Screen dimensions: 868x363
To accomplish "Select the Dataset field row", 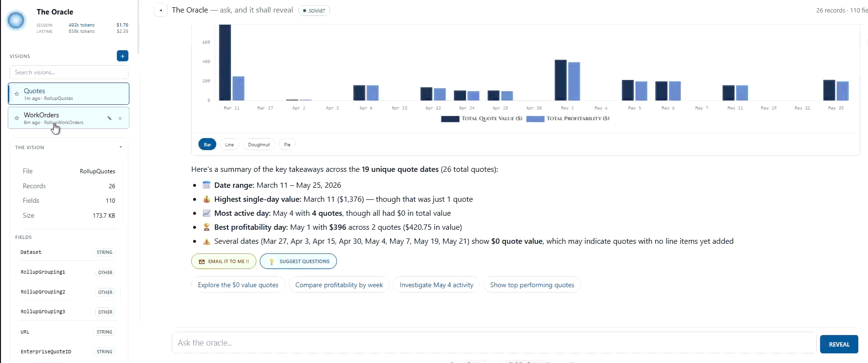I will pyautogui.click(x=68, y=252).
